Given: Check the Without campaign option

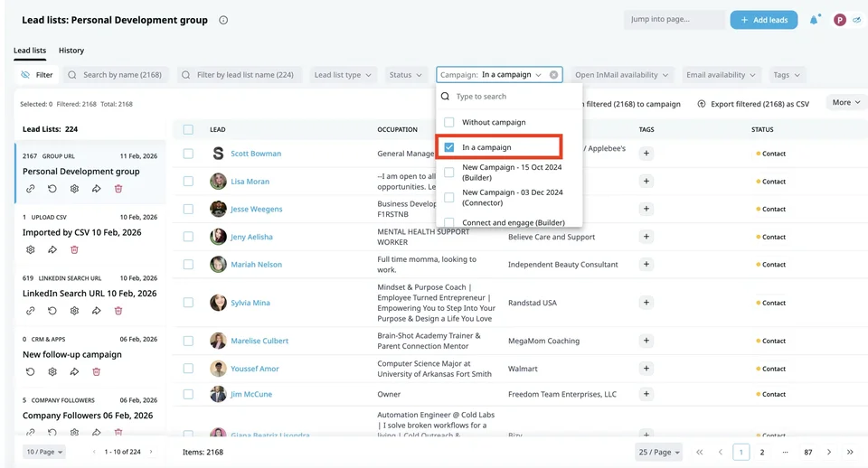Looking at the screenshot, I should tap(449, 122).
